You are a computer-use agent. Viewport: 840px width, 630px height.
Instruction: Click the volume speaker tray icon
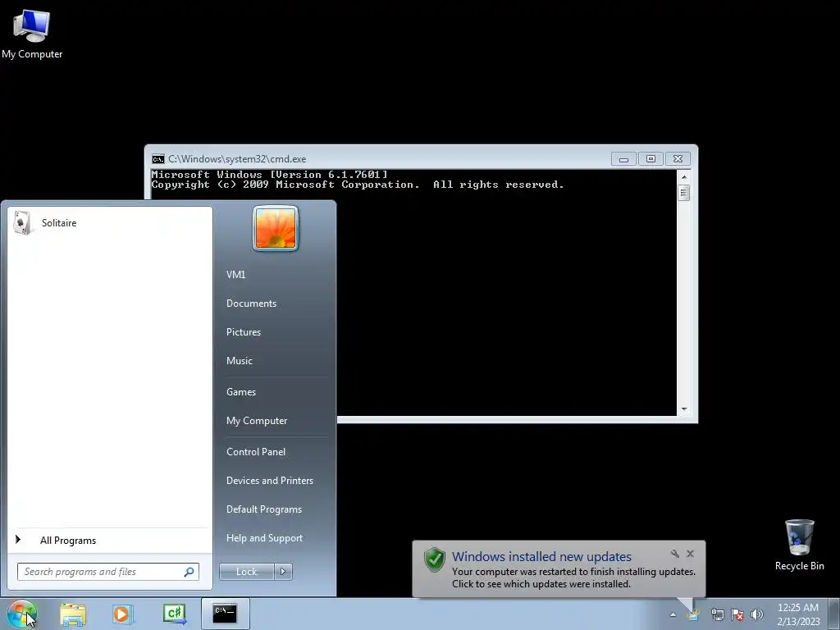pos(757,614)
